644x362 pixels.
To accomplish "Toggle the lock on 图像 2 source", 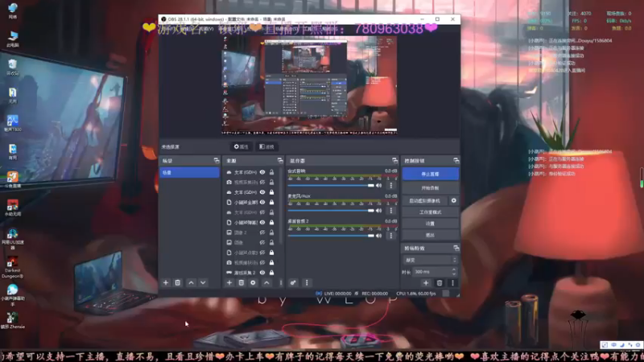I will coord(271,232).
